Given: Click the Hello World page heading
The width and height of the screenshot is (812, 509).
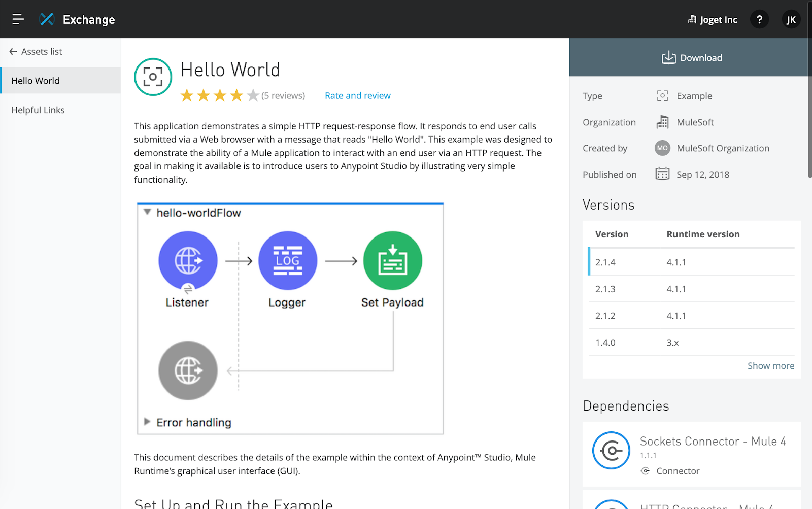Looking at the screenshot, I should tap(230, 70).
